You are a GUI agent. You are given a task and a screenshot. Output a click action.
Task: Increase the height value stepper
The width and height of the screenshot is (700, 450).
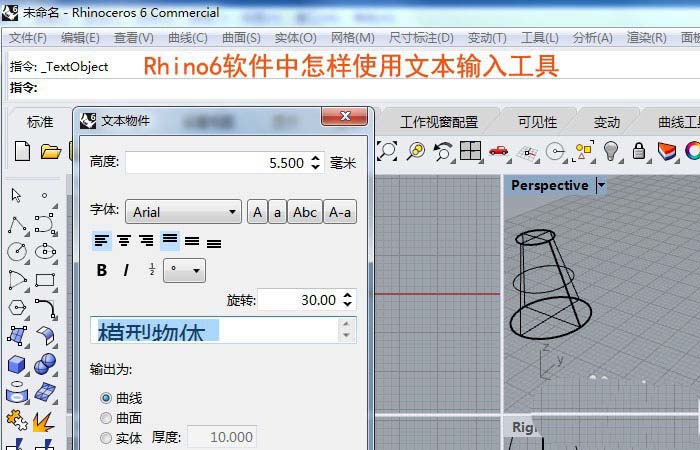[316, 158]
